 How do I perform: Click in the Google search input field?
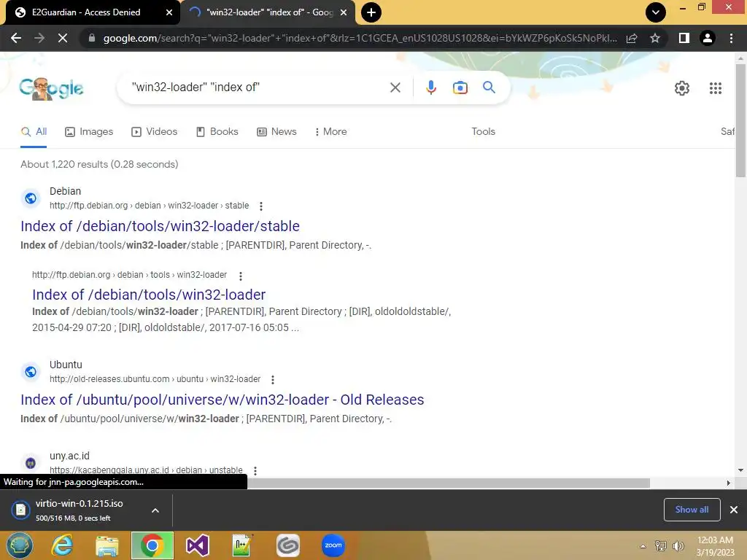[258, 87]
